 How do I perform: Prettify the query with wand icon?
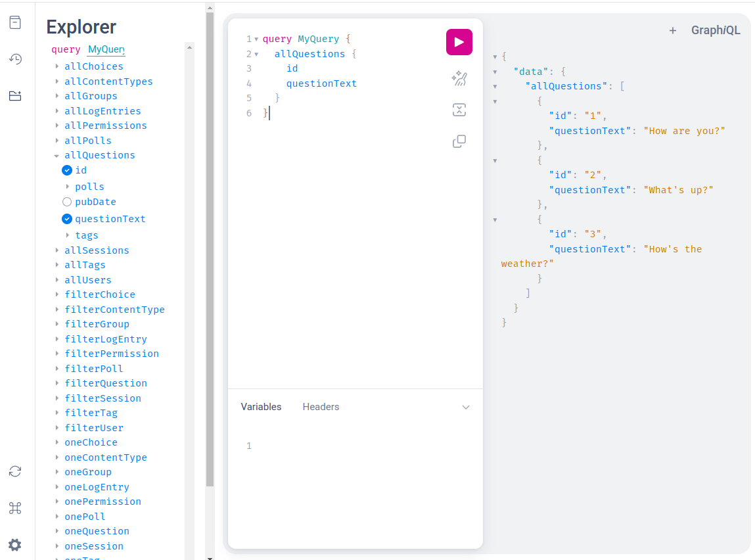click(x=459, y=78)
